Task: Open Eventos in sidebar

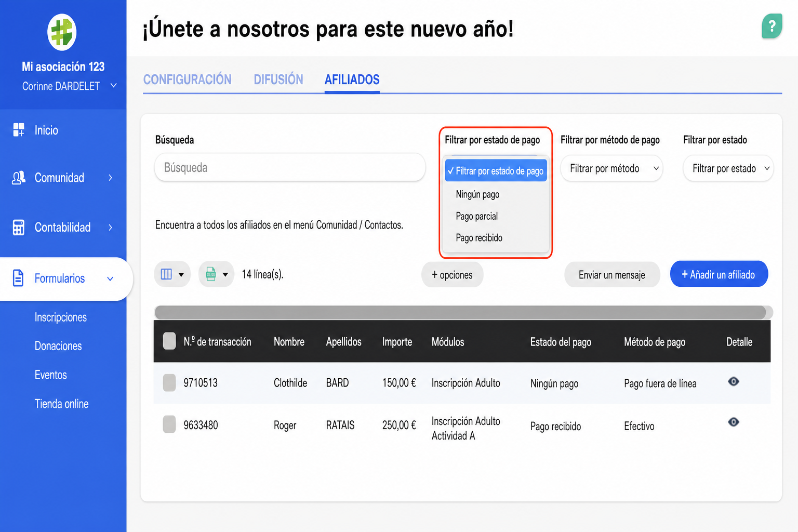Action: pos(51,375)
